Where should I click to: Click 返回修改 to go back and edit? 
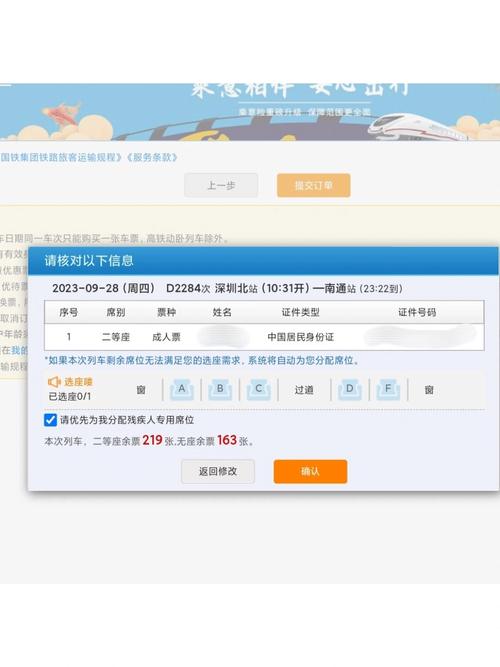[x=218, y=471]
